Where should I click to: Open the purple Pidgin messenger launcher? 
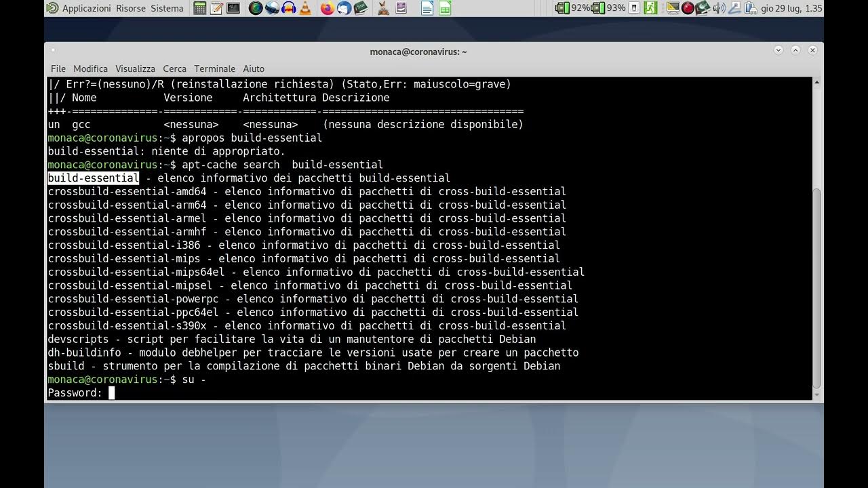coord(401,8)
